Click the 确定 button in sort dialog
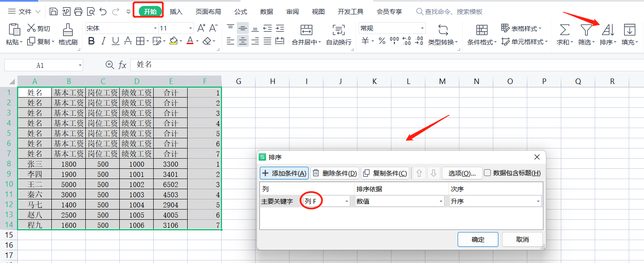 point(478,239)
